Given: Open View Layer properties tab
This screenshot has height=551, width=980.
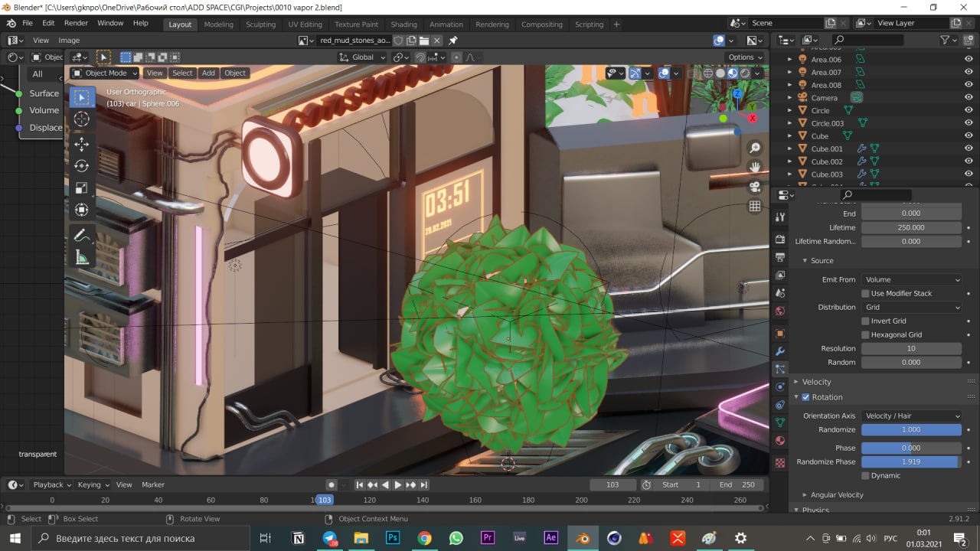Looking at the screenshot, I should point(780,275).
